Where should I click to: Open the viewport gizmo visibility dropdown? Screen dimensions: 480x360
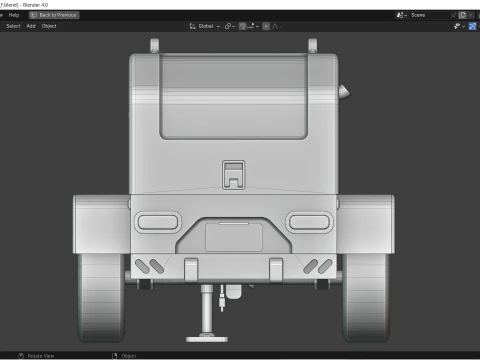click(459, 26)
